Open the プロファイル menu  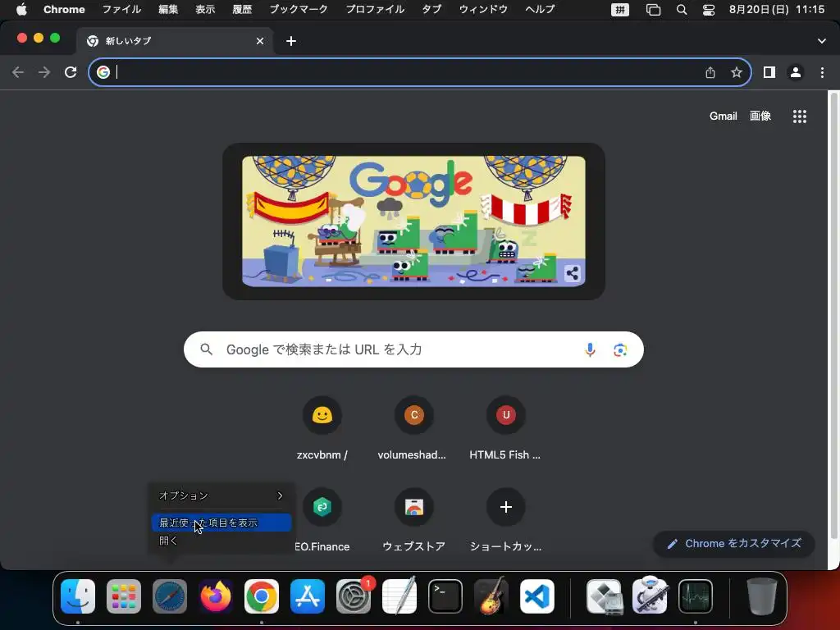tap(375, 10)
